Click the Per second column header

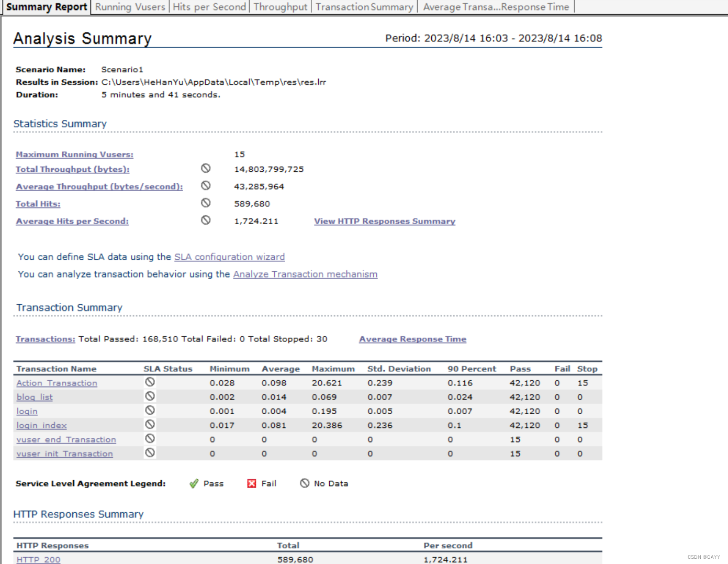448,545
